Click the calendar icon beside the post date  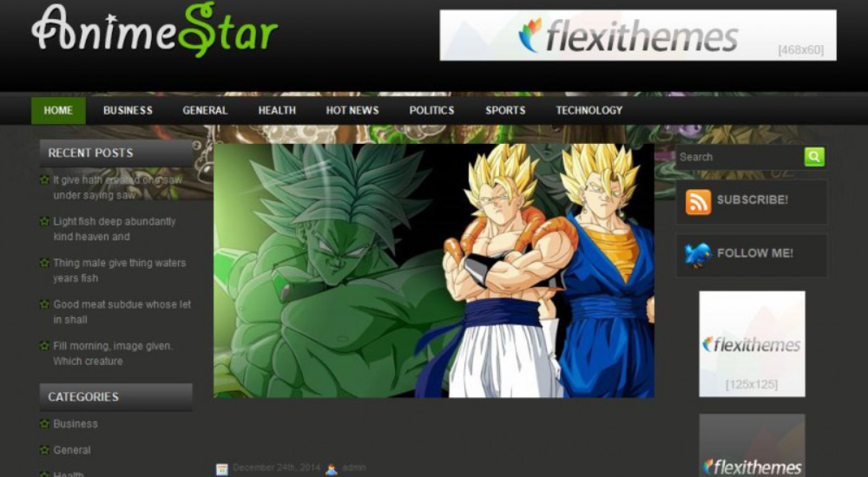(x=222, y=469)
